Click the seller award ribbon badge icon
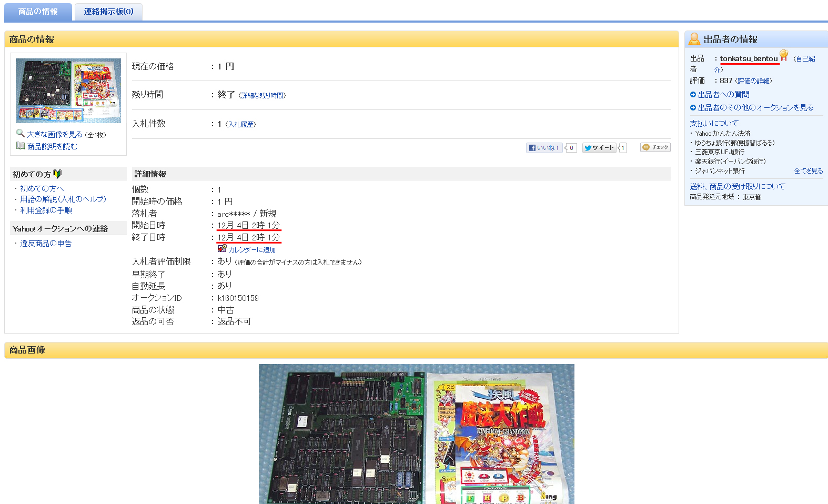 pyautogui.click(x=784, y=55)
